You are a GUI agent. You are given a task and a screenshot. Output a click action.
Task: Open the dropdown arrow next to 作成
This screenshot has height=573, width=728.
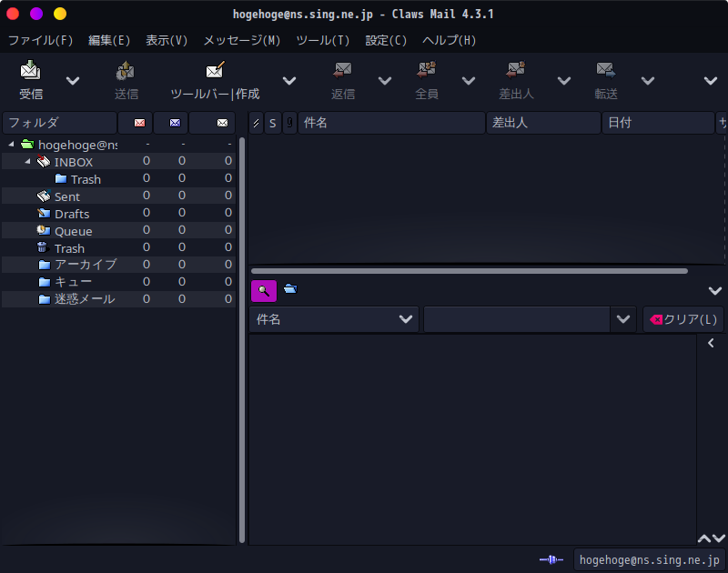(x=289, y=81)
